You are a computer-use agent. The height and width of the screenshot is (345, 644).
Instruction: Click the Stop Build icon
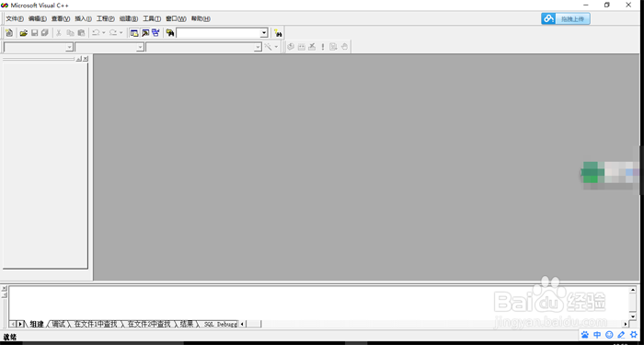coord(312,47)
